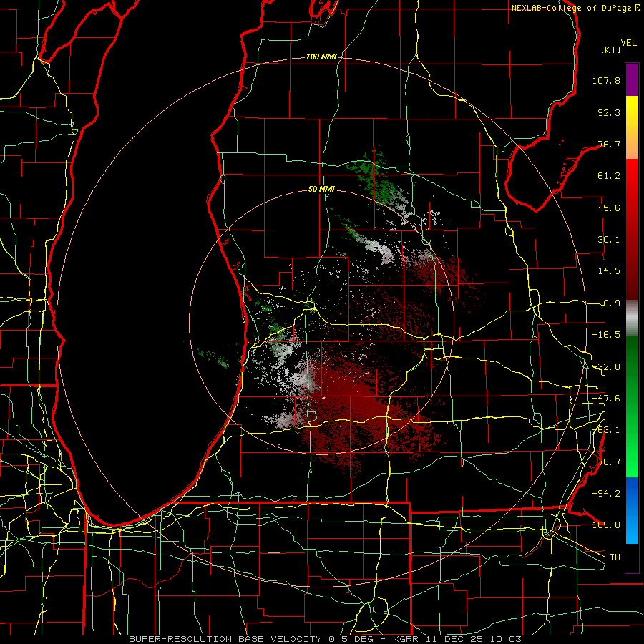Click the 45.6 velocity scale value

[609, 208]
